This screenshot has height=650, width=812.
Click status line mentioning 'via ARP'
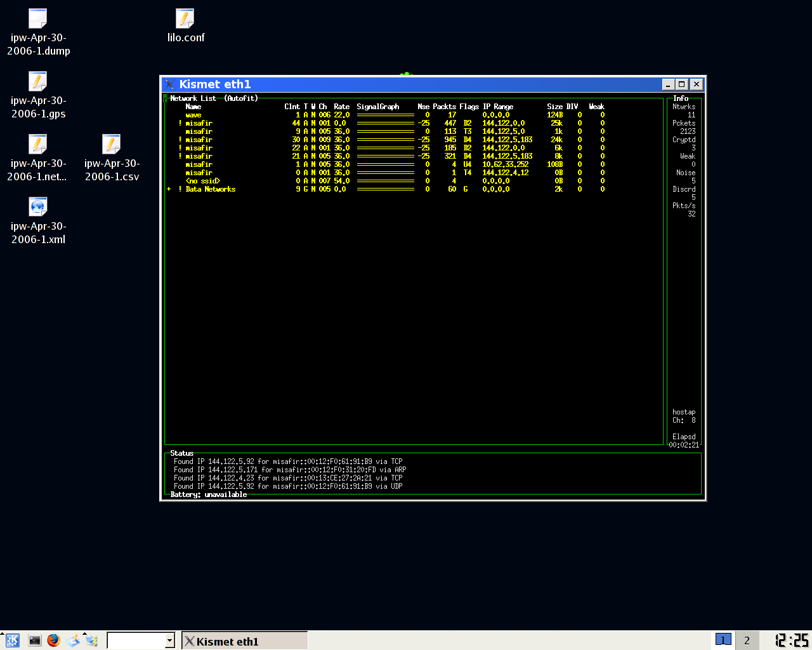(x=290, y=470)
